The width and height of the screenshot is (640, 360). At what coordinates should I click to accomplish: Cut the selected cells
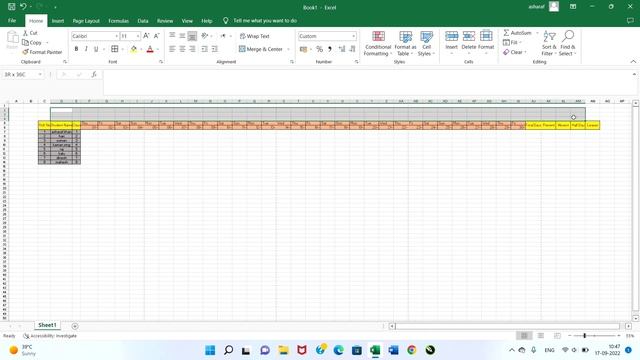coord(30,33)
